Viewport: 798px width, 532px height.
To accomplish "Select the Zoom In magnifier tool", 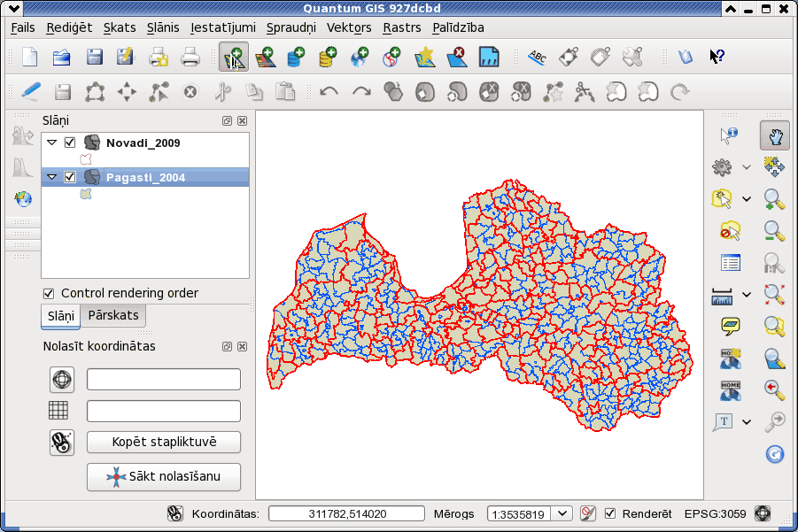I will (x=774, y=199).
